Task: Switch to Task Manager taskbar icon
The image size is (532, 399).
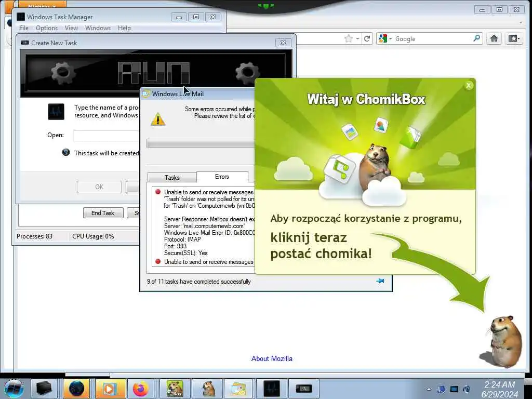Action: pos(272,389)
